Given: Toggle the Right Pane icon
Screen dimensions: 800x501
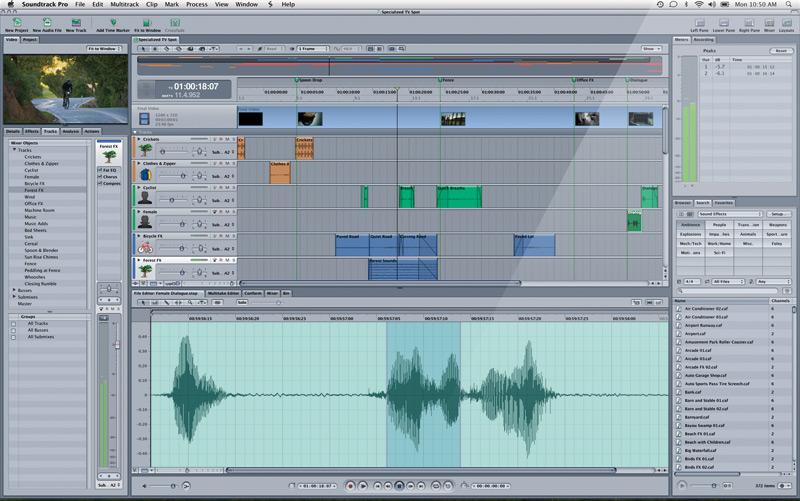Looking at the screenshot, I should click(x=749, y=23).
